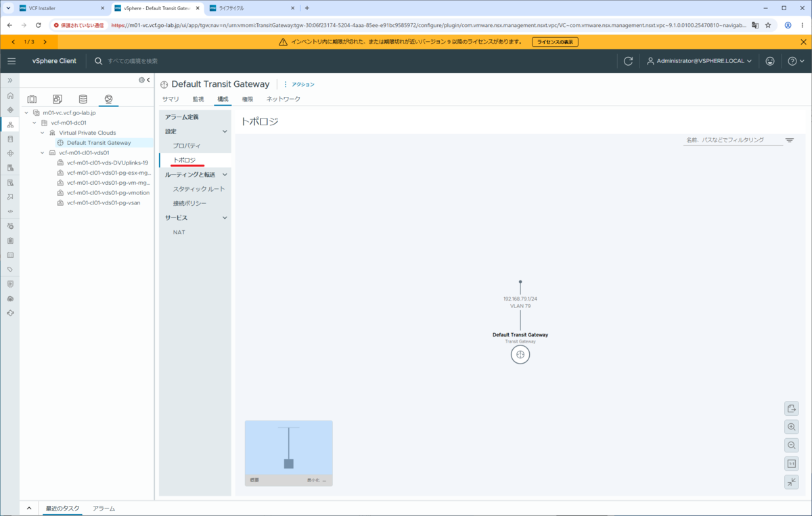Select vcf-m01-cl01-vds-DVUplinks-19 port group

pyautogui.click(x=107, y=163)
